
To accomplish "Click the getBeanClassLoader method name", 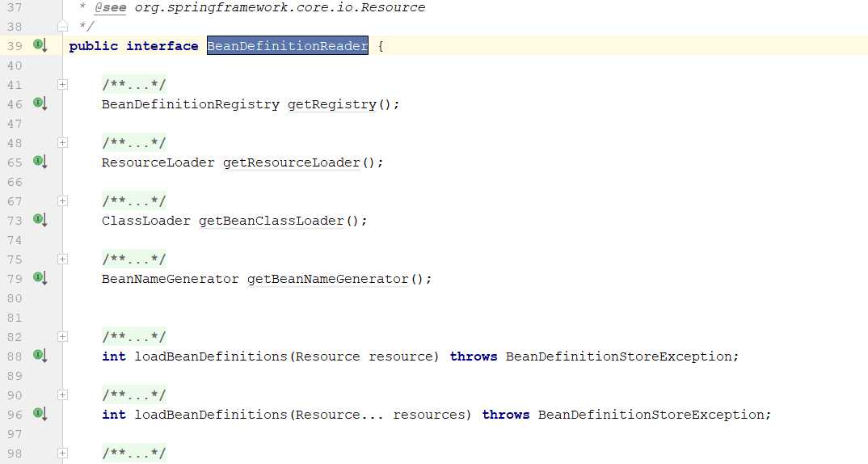I will tap(272, 221).
